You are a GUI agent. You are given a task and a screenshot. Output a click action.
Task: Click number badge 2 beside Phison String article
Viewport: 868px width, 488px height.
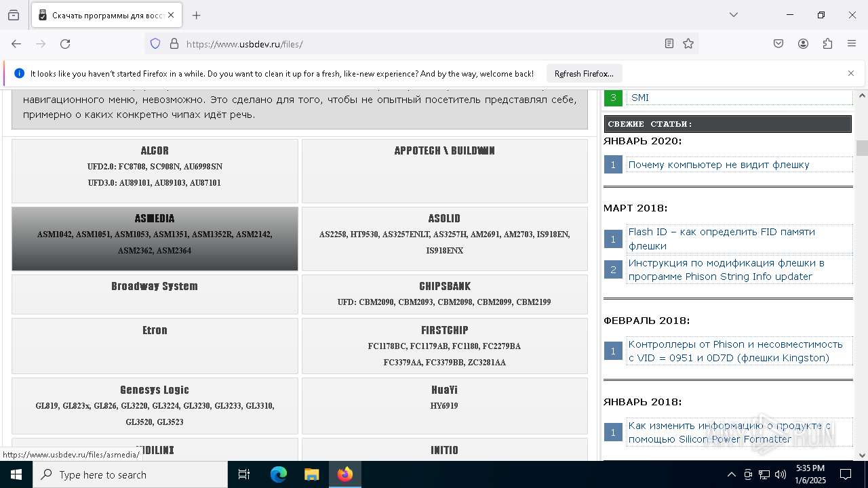(x=613, y=270)
